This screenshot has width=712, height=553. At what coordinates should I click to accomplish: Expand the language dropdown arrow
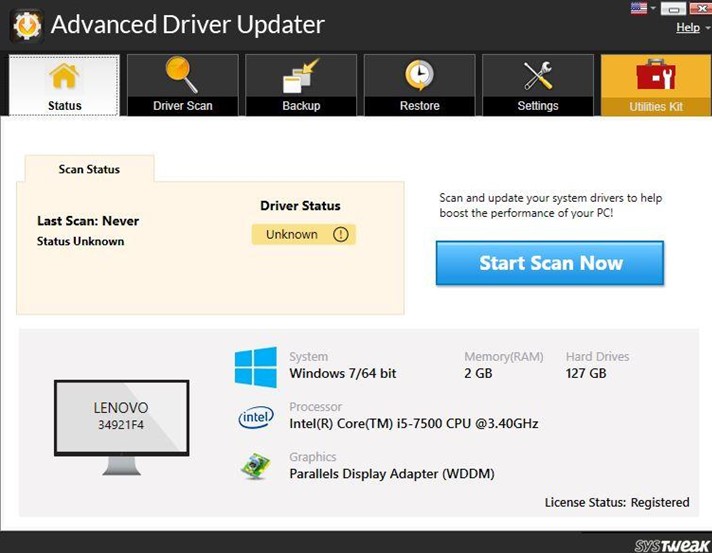[x=653, y=8]
